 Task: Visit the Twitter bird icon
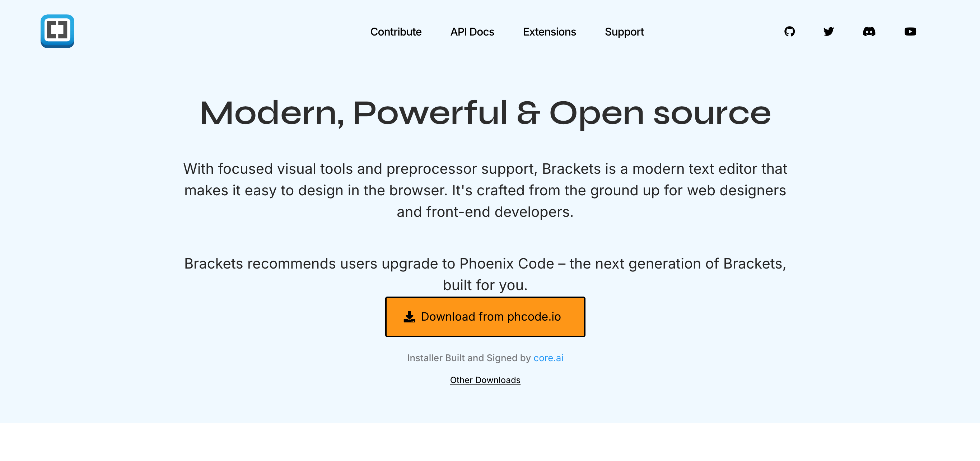(829, 32)
